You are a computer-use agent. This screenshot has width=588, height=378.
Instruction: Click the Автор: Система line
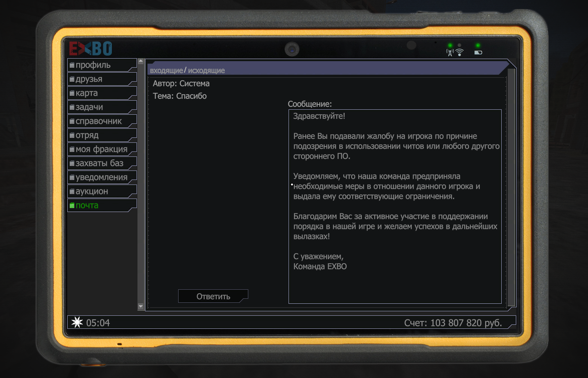tap(181, 84)
